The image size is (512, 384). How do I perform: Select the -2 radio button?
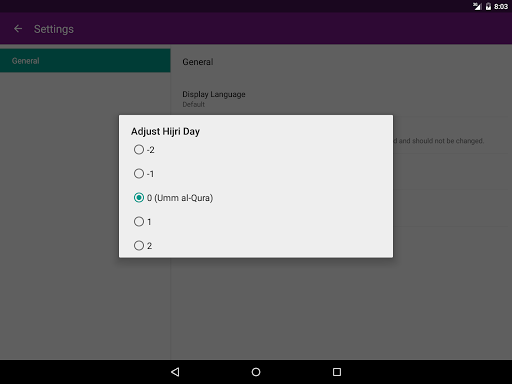(x=139, y=150)
